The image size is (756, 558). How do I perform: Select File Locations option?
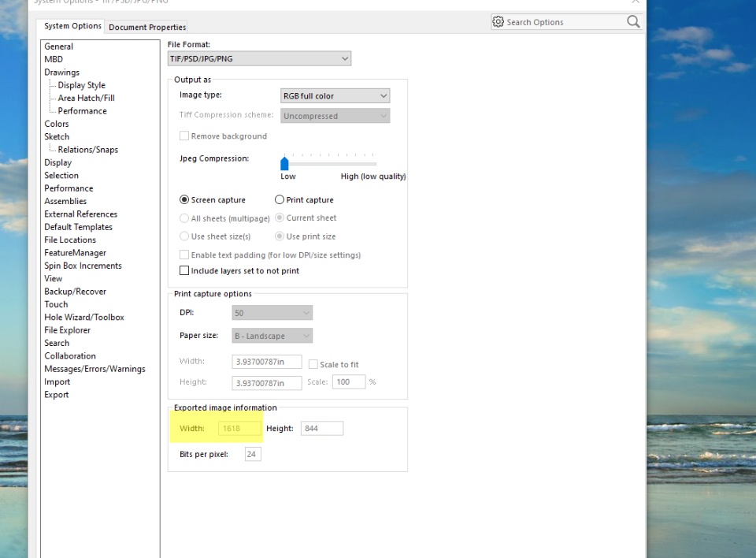tap(70, 240)
